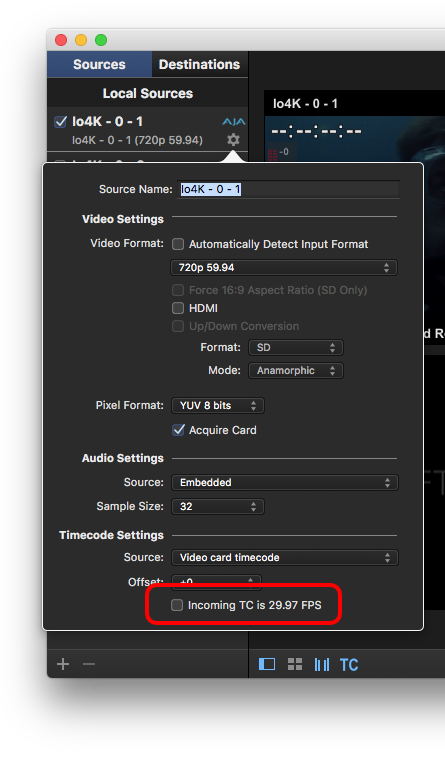Viewport: 445px width, 758px height.
Task: Enable Incoming TC is 29.97 FPS
Action: tap(177, 605)
